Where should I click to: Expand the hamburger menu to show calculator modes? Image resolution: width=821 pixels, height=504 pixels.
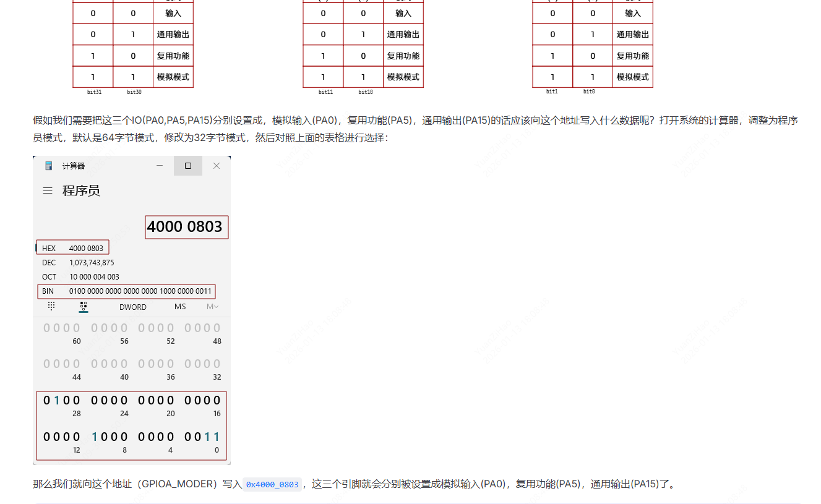pyautogui.click(x=48, y=190)
